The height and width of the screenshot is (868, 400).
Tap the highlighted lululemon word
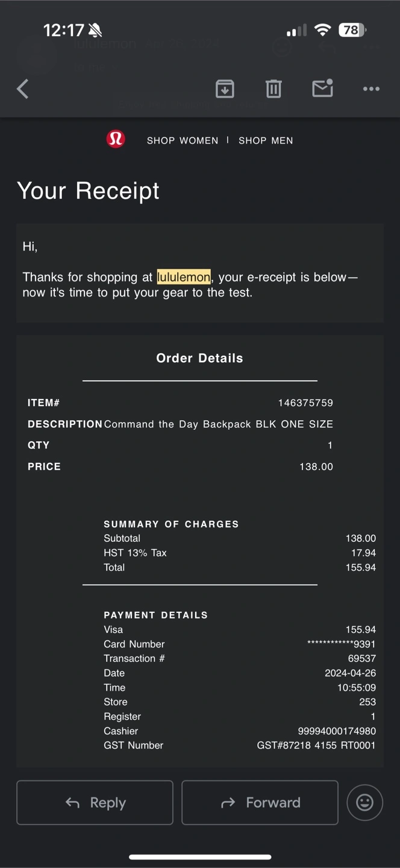click(184, 277)
